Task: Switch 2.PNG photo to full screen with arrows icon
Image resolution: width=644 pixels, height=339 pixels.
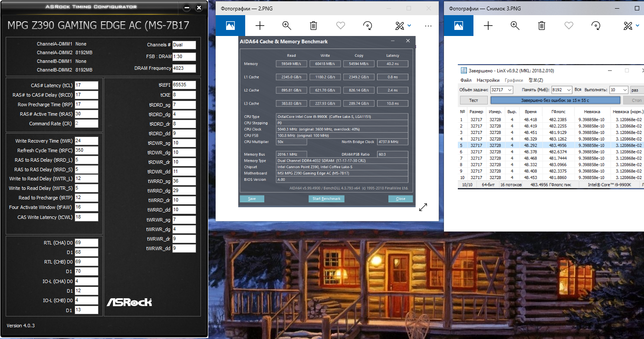Action: tap(423, 207)
